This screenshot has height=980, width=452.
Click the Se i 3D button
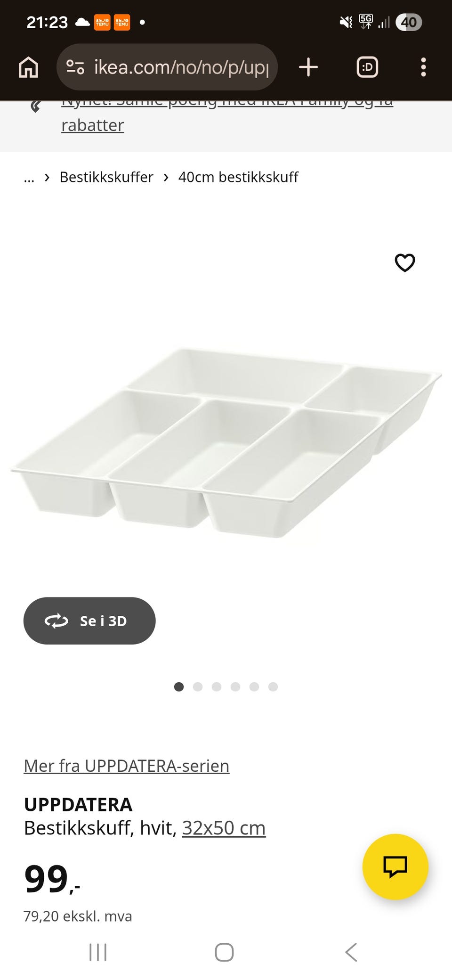89,621
